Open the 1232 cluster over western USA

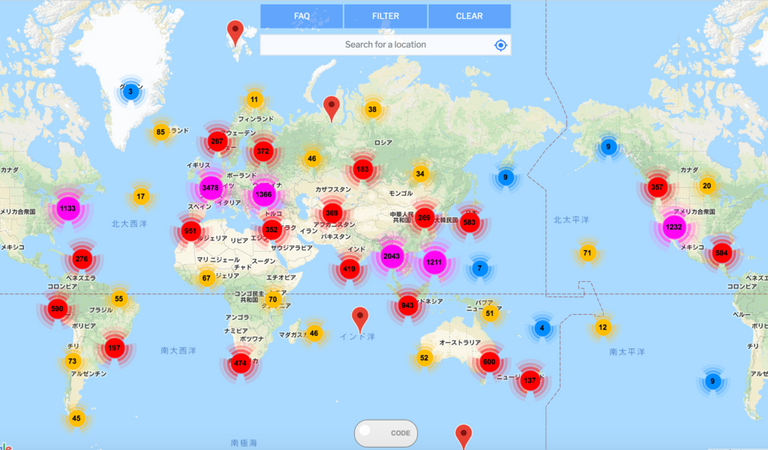674,227
